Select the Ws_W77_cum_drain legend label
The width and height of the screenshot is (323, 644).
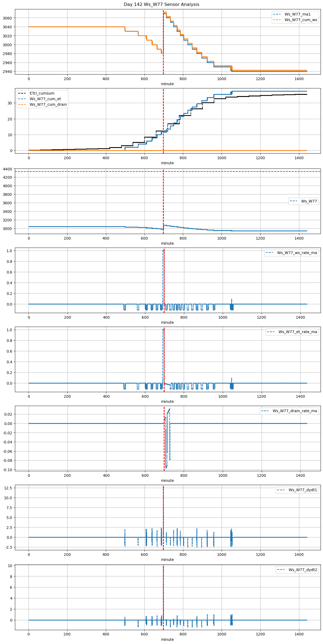point(48,104)
